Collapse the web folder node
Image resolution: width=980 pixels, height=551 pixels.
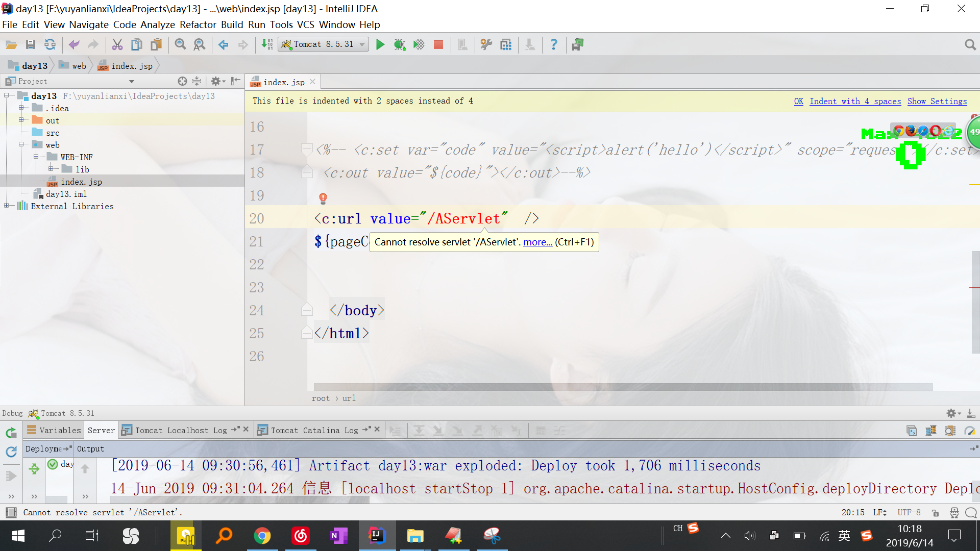pyautogui.click(x=21, y=144)
